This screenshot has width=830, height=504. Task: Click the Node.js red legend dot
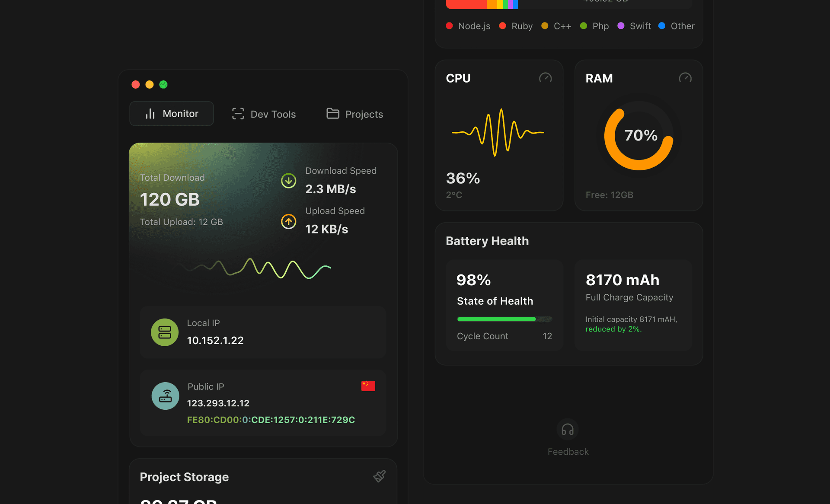[449, 26]
